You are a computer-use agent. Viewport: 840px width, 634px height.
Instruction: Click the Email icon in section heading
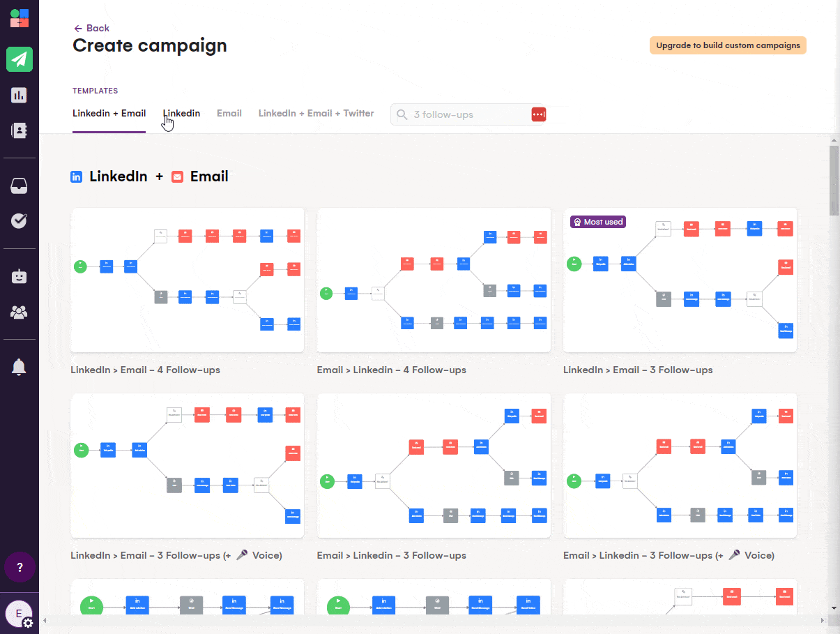177,177
